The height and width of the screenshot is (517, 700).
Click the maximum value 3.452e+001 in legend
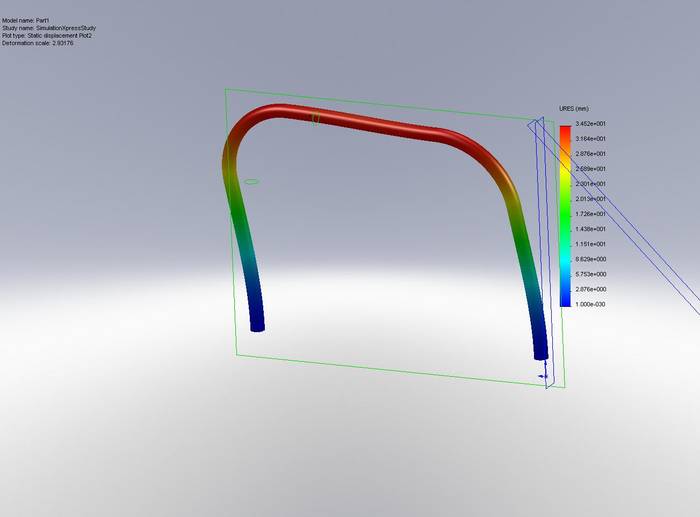tap(590, 124)
